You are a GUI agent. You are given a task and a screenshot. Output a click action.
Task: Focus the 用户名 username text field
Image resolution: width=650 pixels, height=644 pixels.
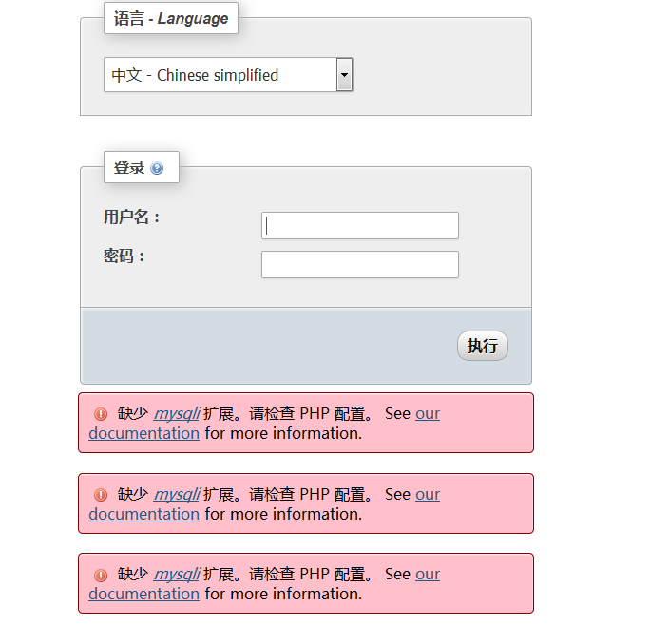pos(359,226)
